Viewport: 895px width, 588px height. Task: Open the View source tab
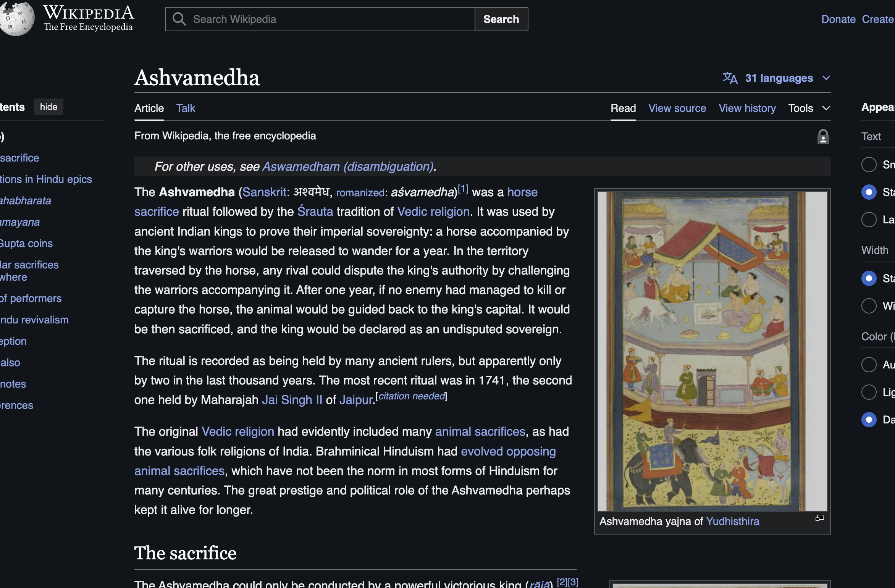point(677,108)
